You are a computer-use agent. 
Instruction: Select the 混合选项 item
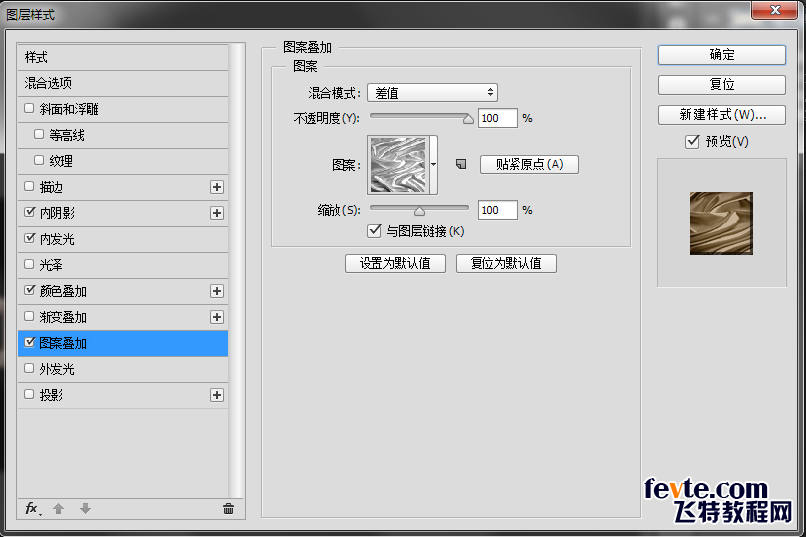click(123, 83)
